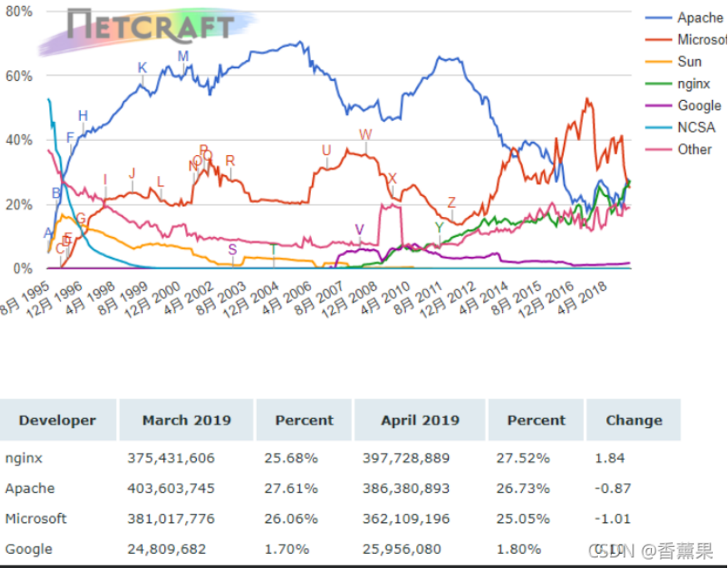Click the yellow Sun legend line swatch
Viewport: 728px width, 568px height.
click(x=658, y=62)
